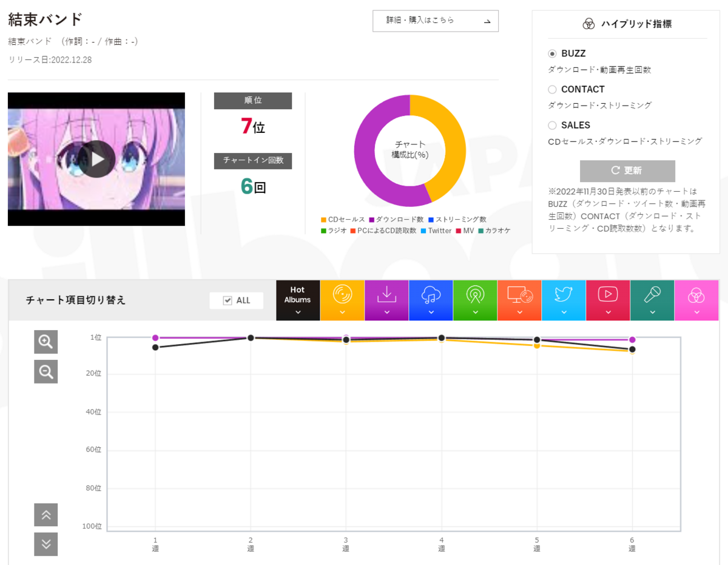
Task: Click the 6回 chart-in count value
Action: tap(253, 187)
